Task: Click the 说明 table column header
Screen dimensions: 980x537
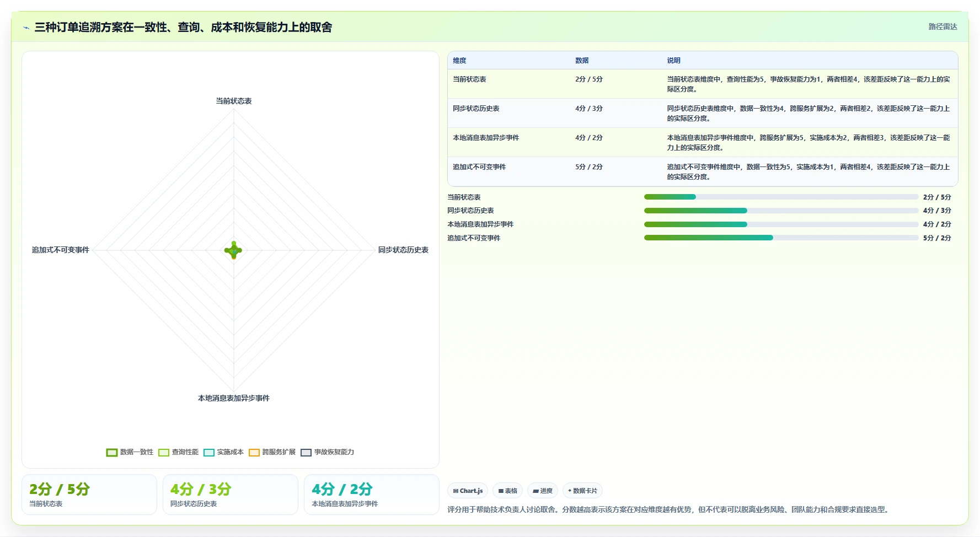Action: [x=673, y=61]
